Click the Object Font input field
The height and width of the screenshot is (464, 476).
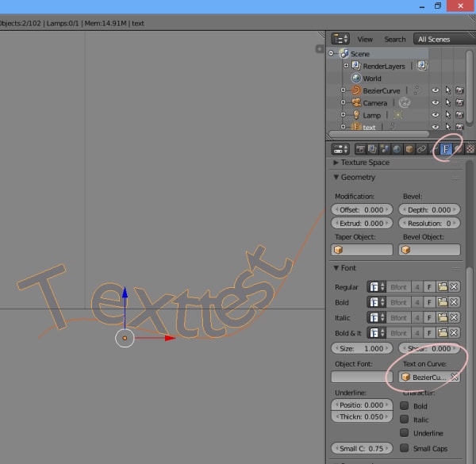point(362,377)
